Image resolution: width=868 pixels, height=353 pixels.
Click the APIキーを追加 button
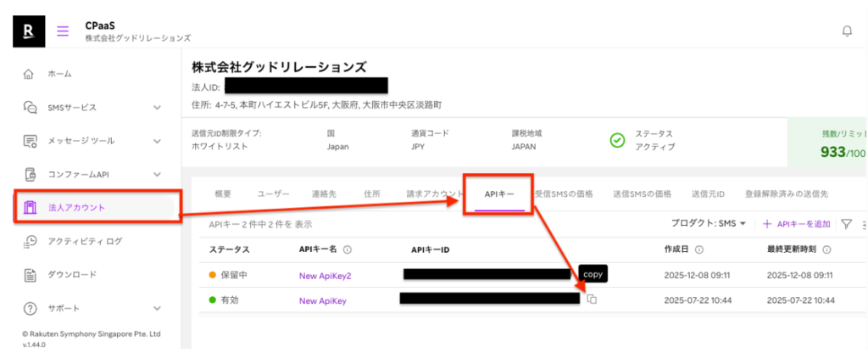pyautogui.click(x=796, y=224)
